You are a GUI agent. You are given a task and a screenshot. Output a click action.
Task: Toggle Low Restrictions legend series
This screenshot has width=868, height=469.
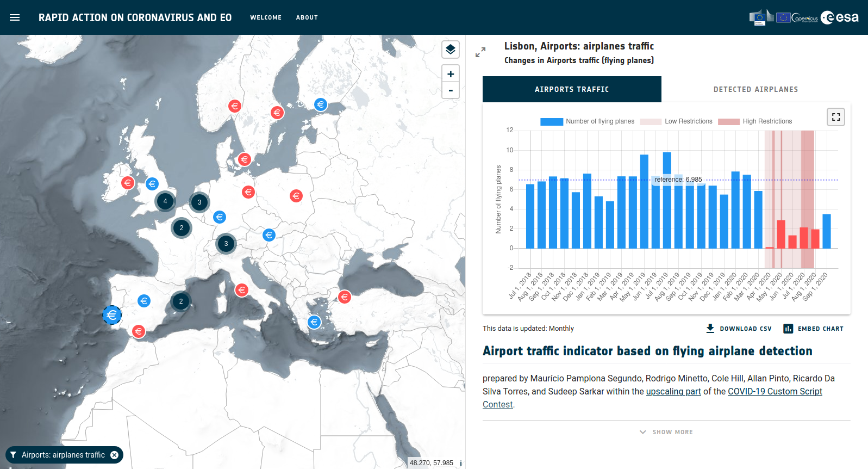676,121
